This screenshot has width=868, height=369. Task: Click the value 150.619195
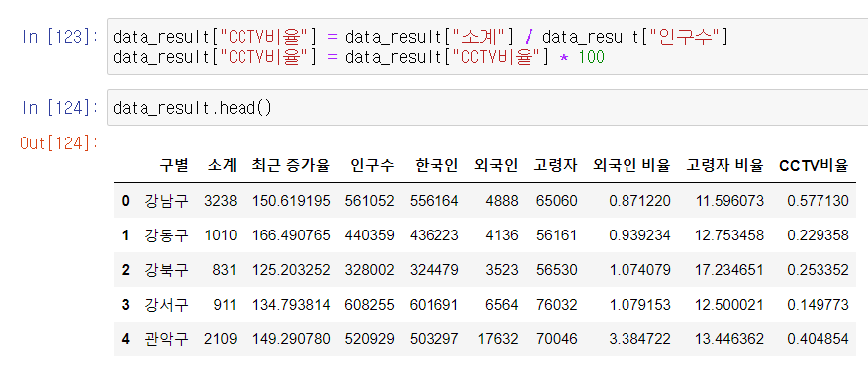(x=291, y=201)
